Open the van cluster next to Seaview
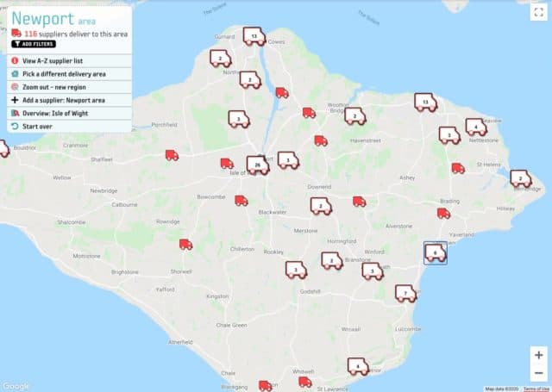The width and height of the screenshot is (552, 392). click(476, 127)
